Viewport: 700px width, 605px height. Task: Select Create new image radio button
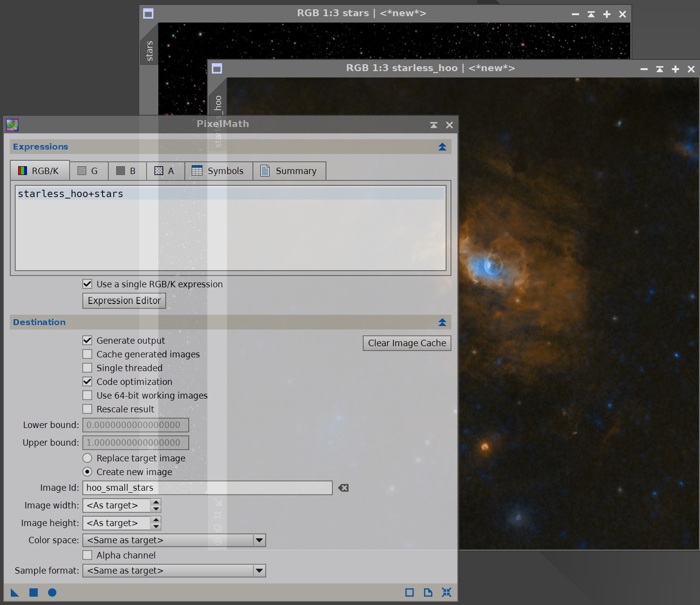point(87,472)
